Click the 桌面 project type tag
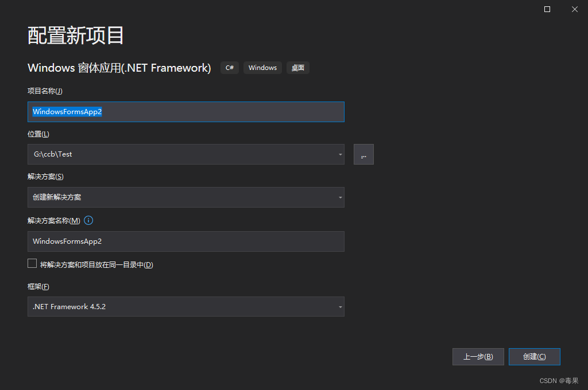 pyautogui.click(x=297, y=68)
